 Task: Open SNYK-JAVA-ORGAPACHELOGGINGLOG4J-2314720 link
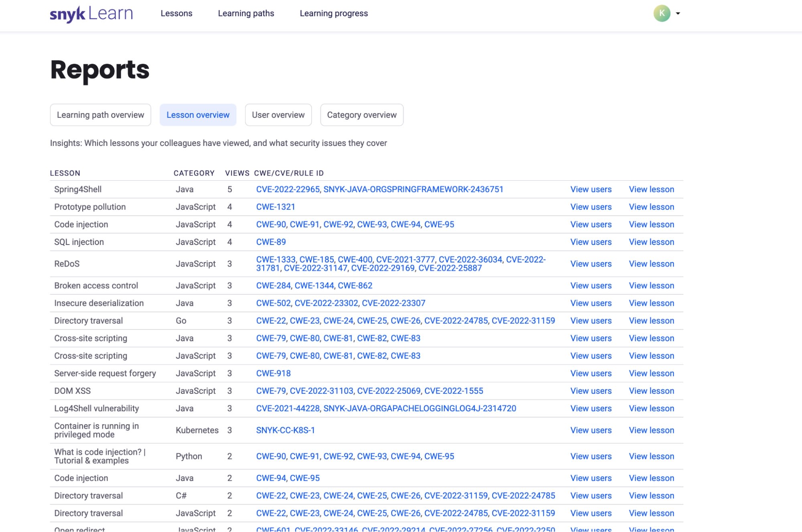pyautogui.click(x=420, y=409)
